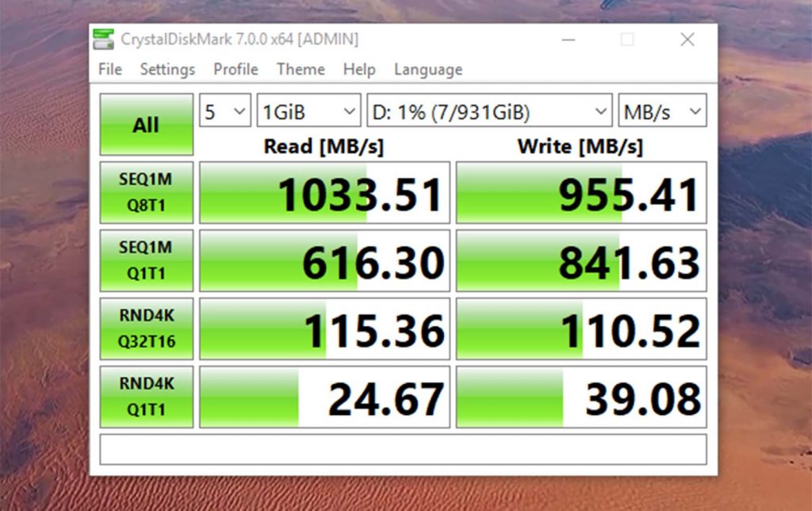Screen dimensions: 812x511
Task: Start the SEQ1M Q8T1 test
Action: (x=146, y=191)
